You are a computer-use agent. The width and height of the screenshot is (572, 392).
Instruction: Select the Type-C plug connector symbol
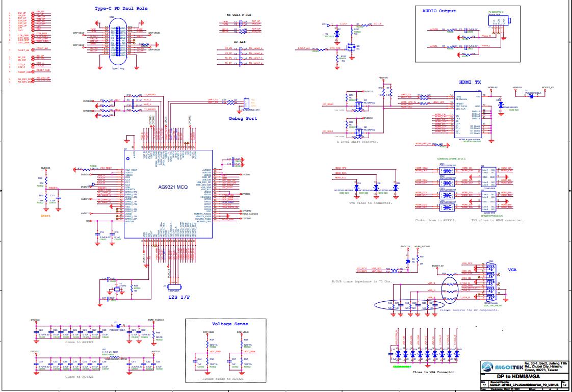tap(118, 41)
